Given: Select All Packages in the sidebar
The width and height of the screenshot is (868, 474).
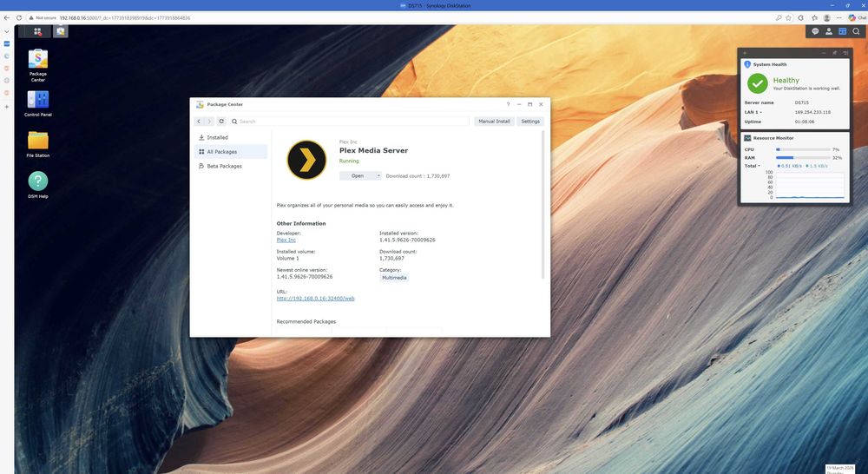Looking at the screenshot, I should click(x=231, y=152).
